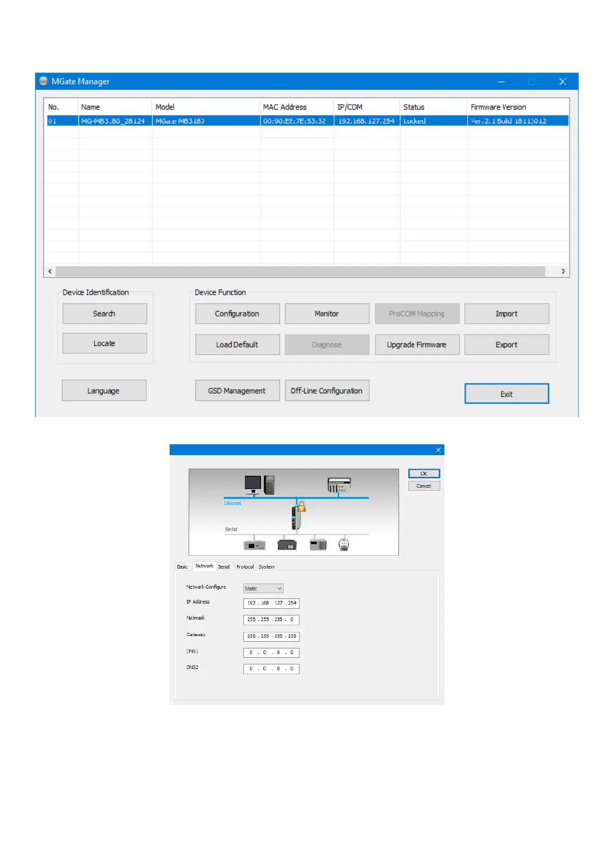This screenshot has height=868, width=614.
Task: Click the round meter icon on serial line
Action: coord(344,544)
